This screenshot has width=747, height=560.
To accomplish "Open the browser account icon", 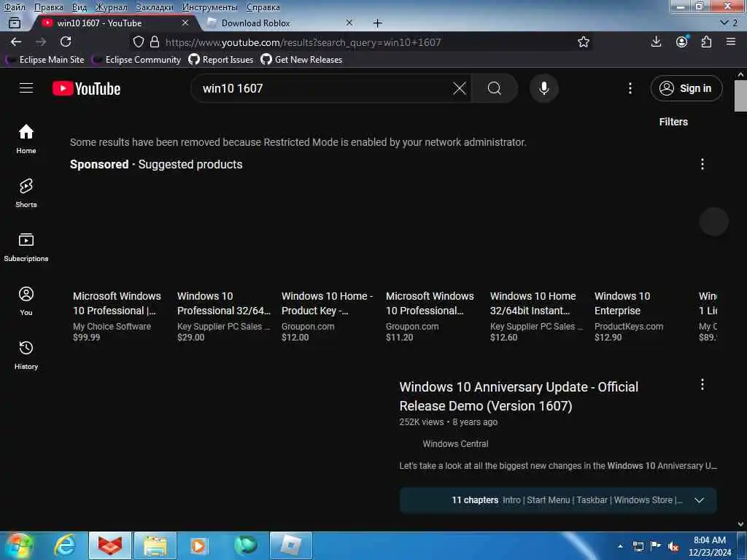I will click(x=682, y=42).
